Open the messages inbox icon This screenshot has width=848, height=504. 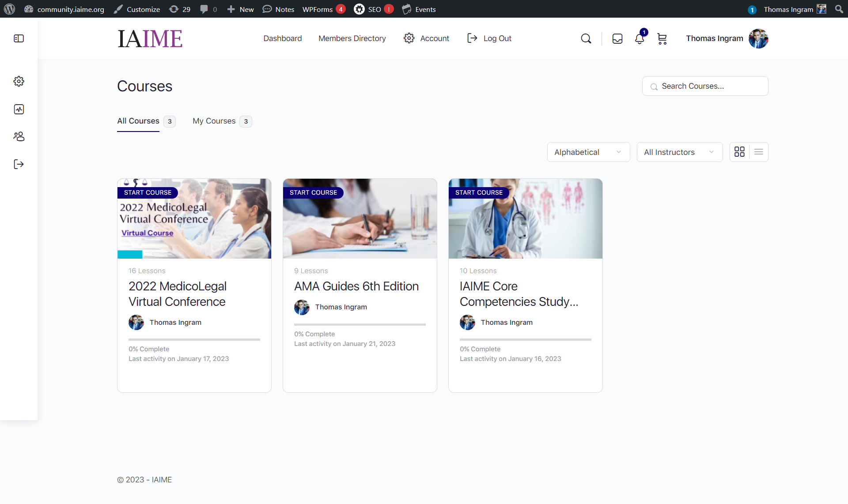617,39
